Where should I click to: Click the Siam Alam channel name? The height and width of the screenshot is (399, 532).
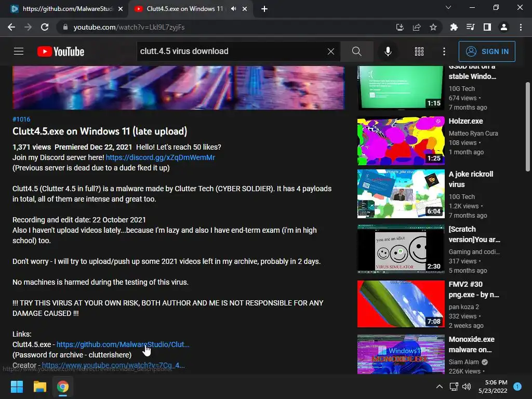(463, 362)
